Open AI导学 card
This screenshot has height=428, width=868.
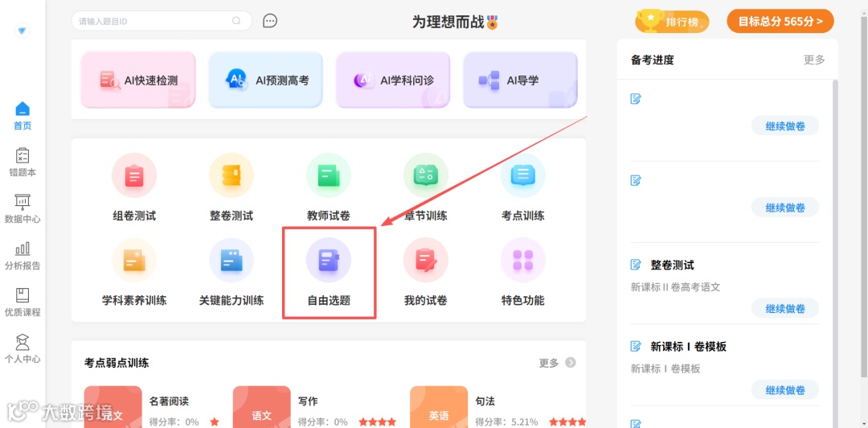[x=520, y=80]
